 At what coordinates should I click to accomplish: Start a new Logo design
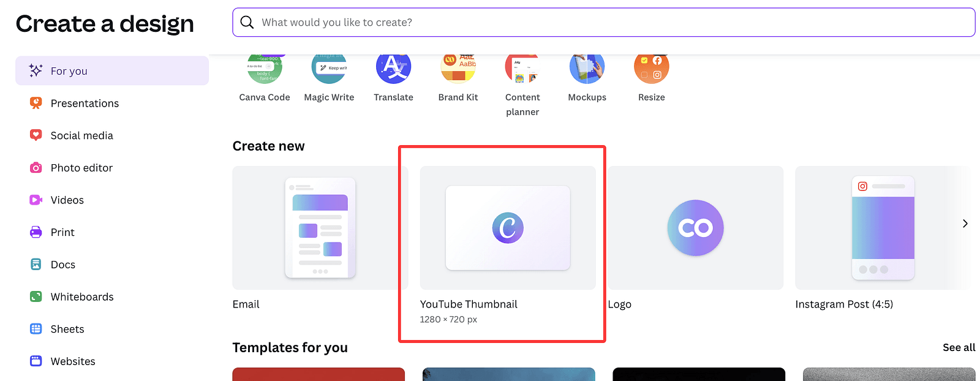pyautogui.click(x=695, y=228)
